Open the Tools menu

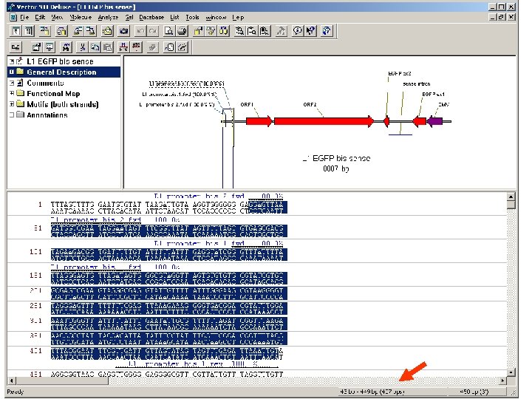(x=192, y=17)
